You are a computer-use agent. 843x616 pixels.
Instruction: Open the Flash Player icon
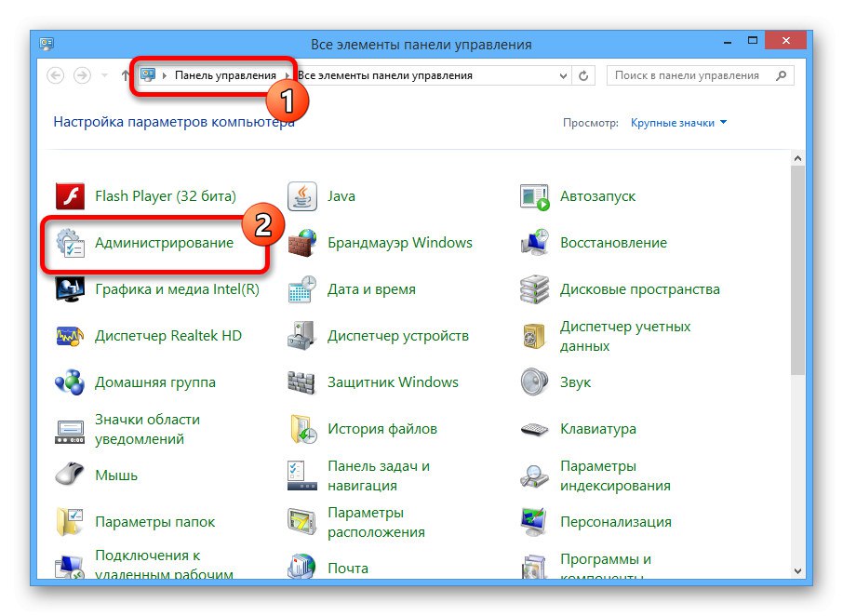coord(70,196)
